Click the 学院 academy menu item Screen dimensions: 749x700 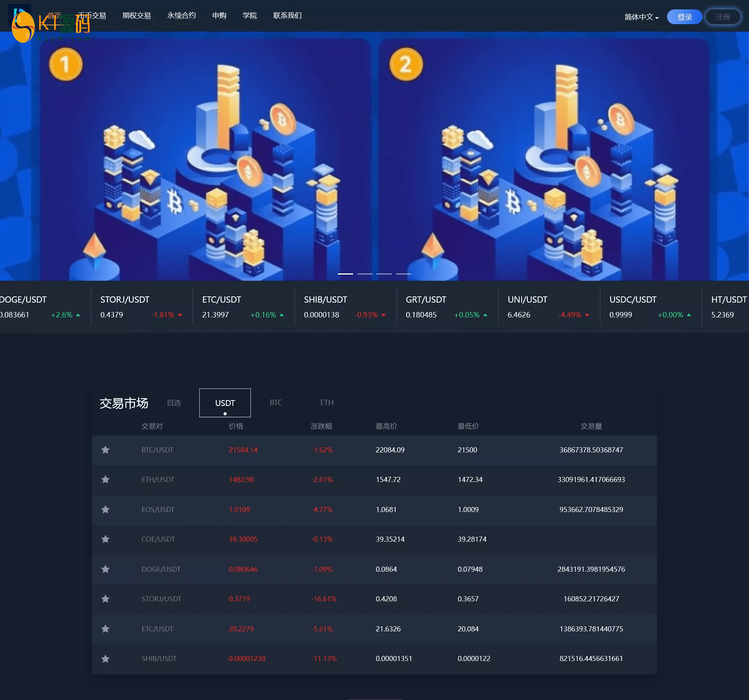pyautogui.click(x=250, y=15)
